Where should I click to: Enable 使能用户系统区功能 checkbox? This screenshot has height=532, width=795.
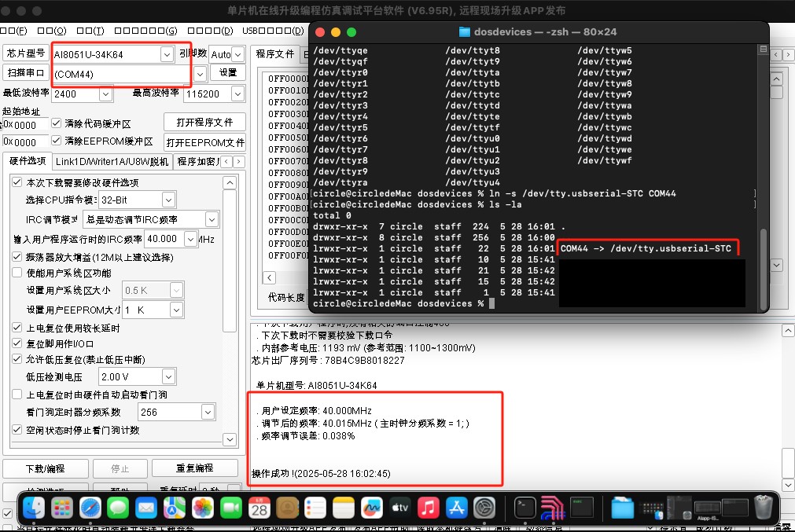(17, 273)
